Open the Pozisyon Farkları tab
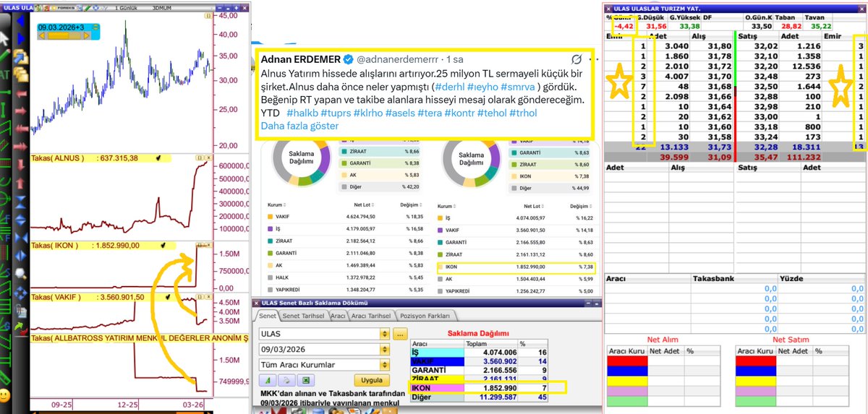The width and height of the screenshot is (868, 414). [424, 316]
